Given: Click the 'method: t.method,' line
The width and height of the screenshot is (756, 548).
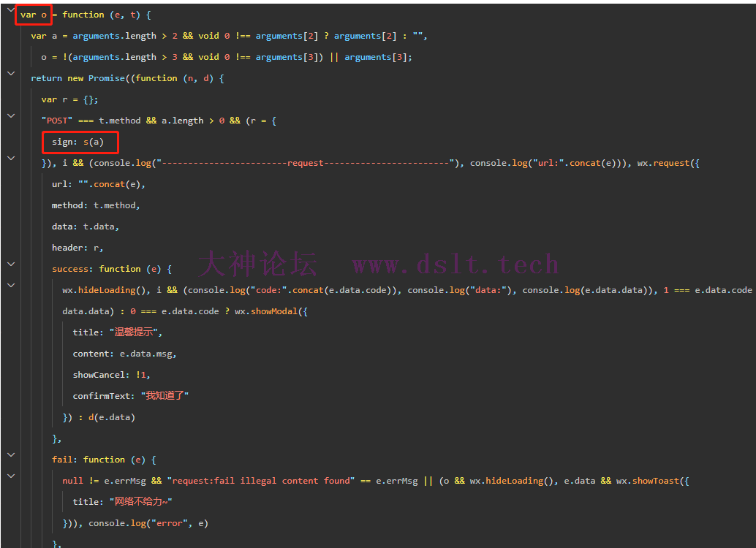Looking at the screenshot, I should click(95, 205).
